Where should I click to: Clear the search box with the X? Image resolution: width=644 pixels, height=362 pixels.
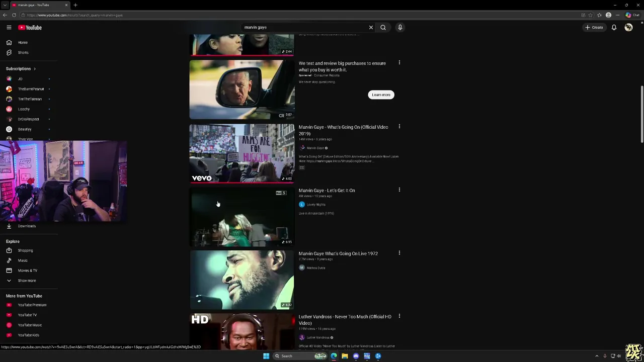(371, 27)
